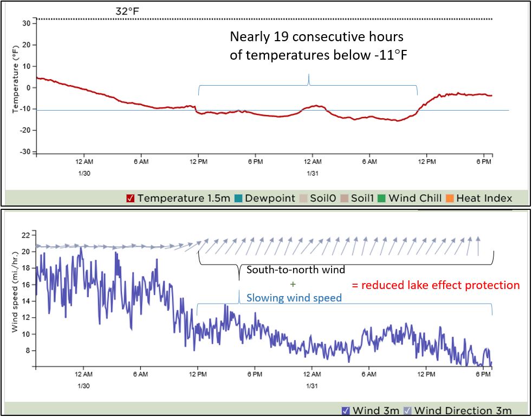Click the Wind 3m legend swatch

[x=345, y=410]
